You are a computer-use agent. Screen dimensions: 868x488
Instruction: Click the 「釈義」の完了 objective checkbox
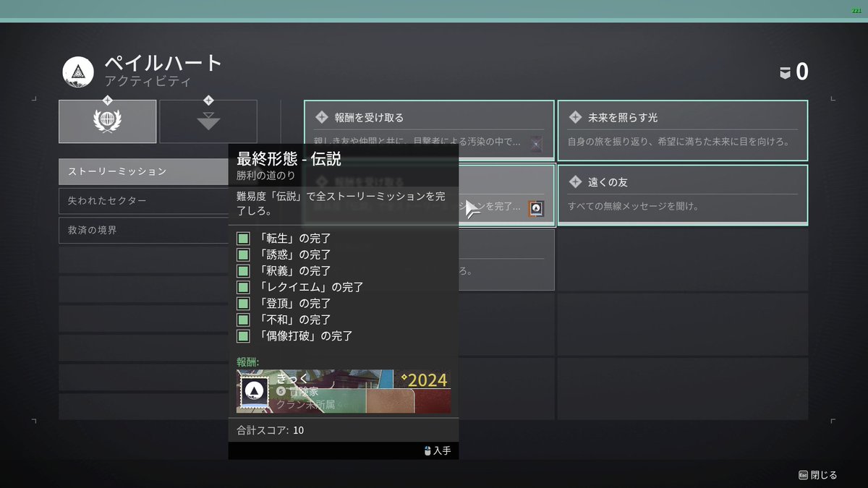(243, 270)
